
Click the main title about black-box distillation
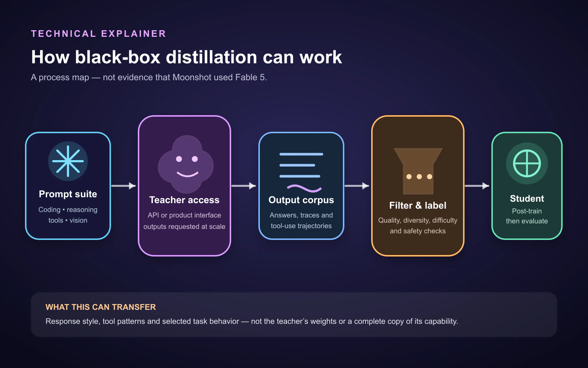click(x=187, y=57)
